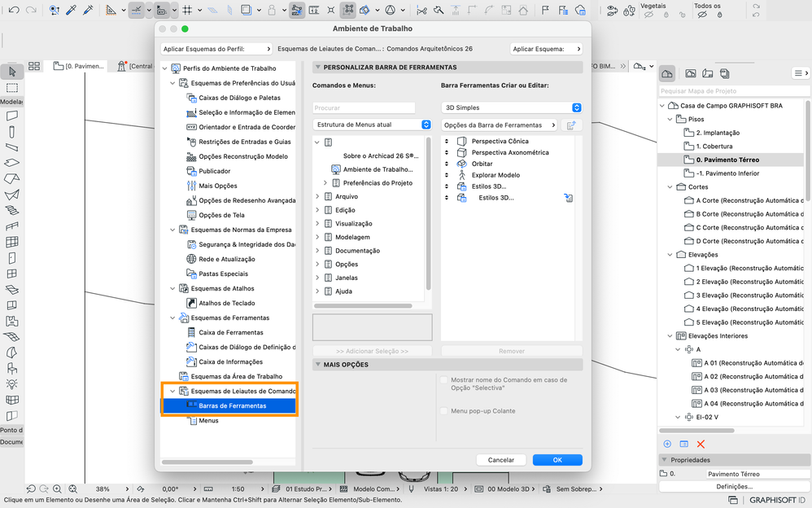Screen dimensions: 812x508
Task: Select the Arrow tool in toolbox
Action: point(12,72)
